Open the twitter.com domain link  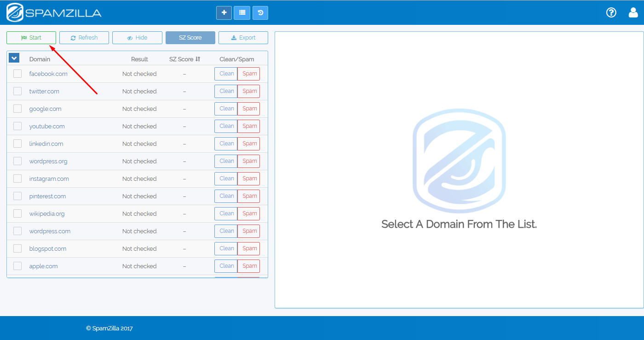tap(44, 91)
